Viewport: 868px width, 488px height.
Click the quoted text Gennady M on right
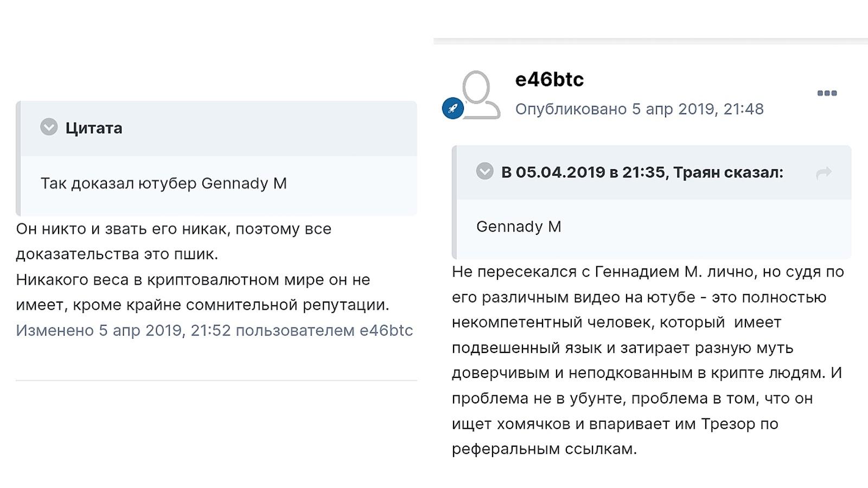519,227
